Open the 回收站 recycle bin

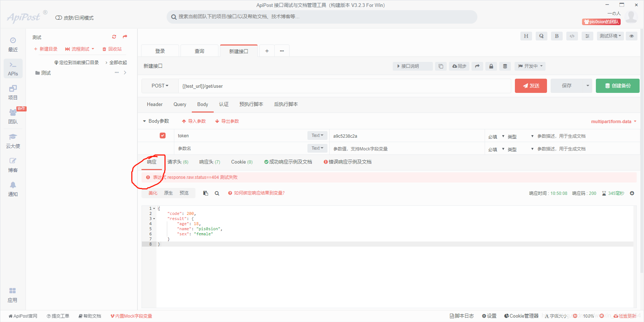(x=112, y=49)
